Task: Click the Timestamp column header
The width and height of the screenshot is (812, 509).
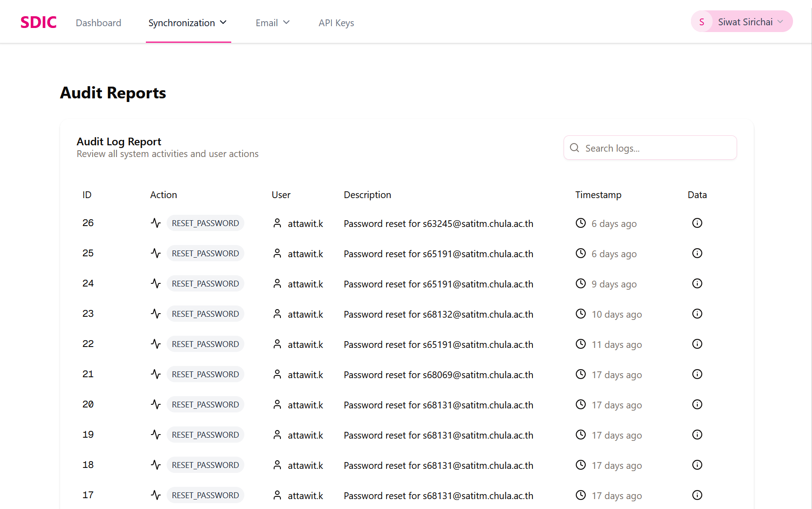Action: pyautogui.click(x=598, y=194)
